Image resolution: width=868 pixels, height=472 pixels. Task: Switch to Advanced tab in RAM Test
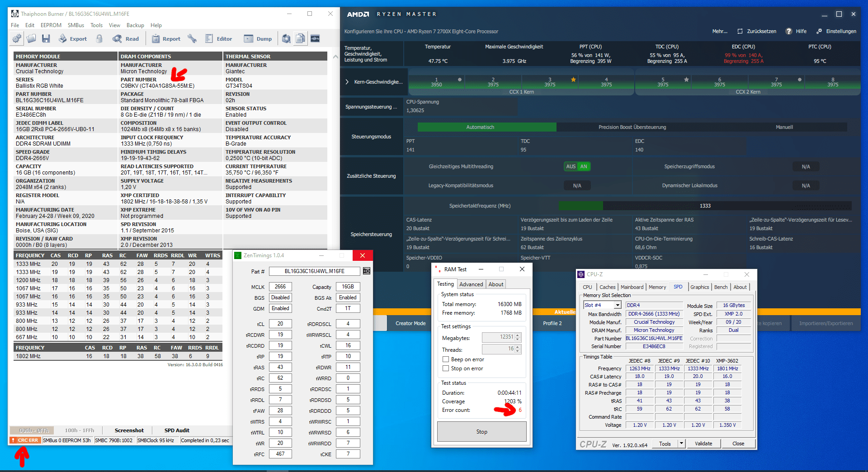point(471,284)
